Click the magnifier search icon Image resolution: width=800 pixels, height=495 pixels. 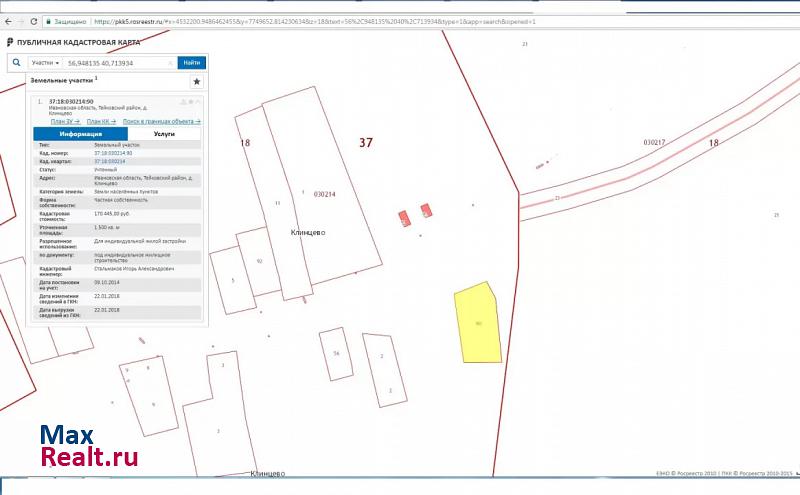[x=16, y=62]
